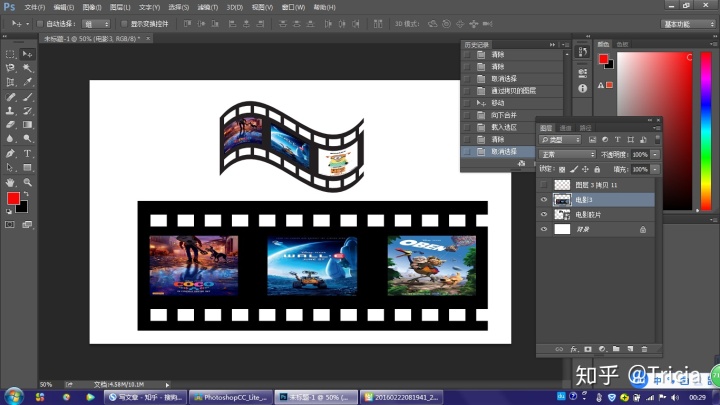
Task: Create a new adjustment layer
Action: pyautogui.click(x=602, y=349)
